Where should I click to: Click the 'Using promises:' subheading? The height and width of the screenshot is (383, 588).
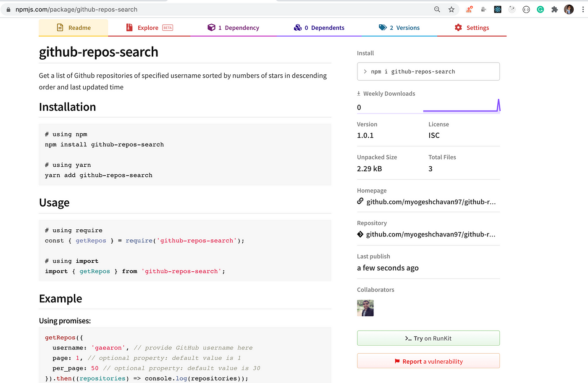(65, 321)
